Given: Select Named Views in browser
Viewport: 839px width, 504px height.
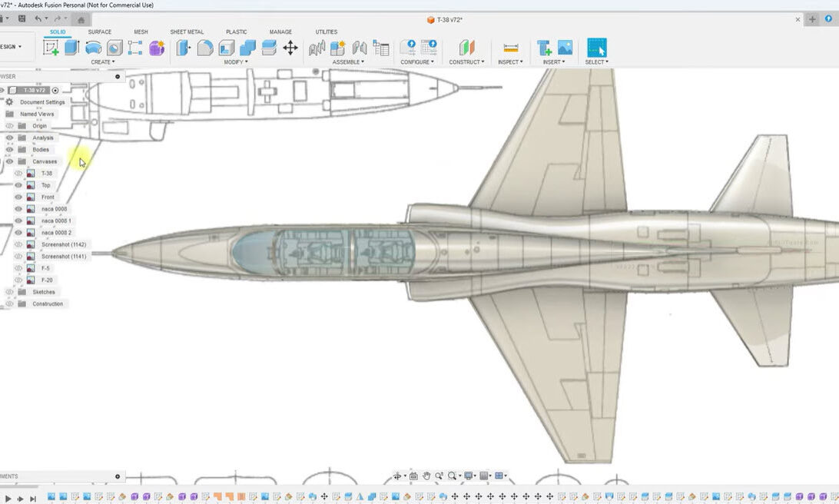Looking at the screenshot, I should [37, 114].
